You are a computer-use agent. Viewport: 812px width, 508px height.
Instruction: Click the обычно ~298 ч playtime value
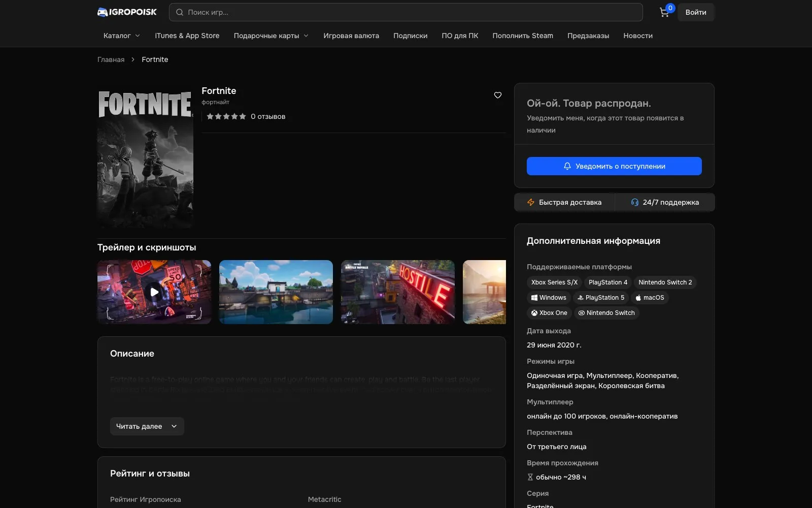tap(561, 477)
